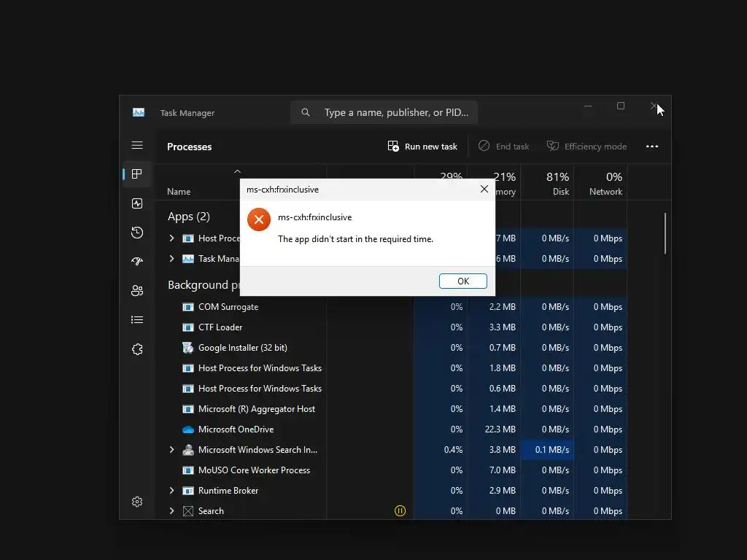
Task: Select Microsoft OneDrive process row
Action: click(x=391, y=429)
